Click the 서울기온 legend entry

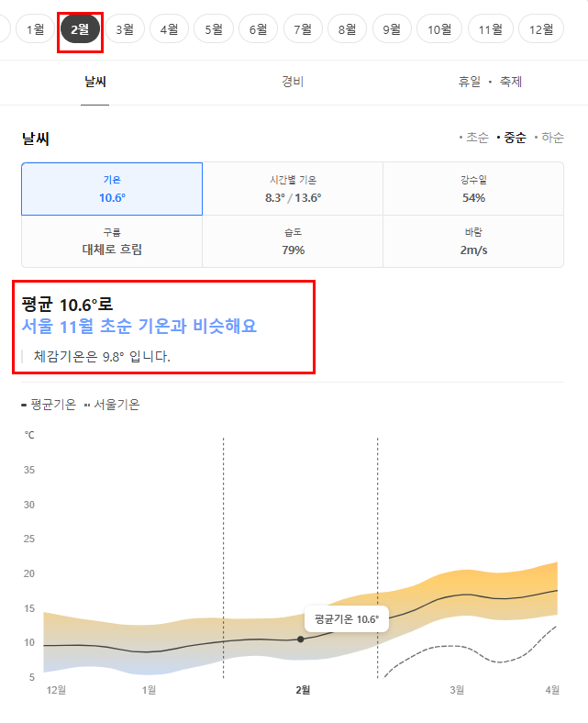pyautogui.click(x=112, y=405)
